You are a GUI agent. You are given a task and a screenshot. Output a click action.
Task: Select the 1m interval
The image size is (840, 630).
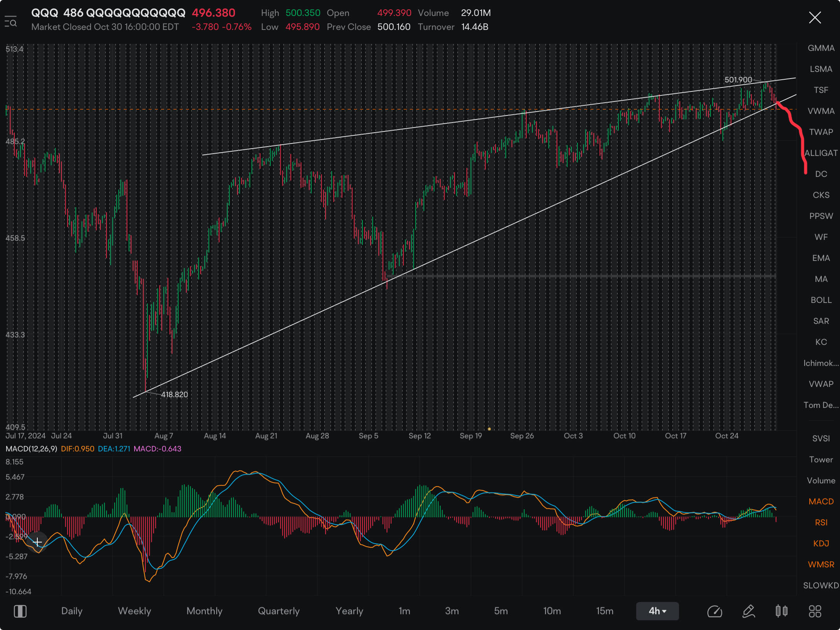404,611
